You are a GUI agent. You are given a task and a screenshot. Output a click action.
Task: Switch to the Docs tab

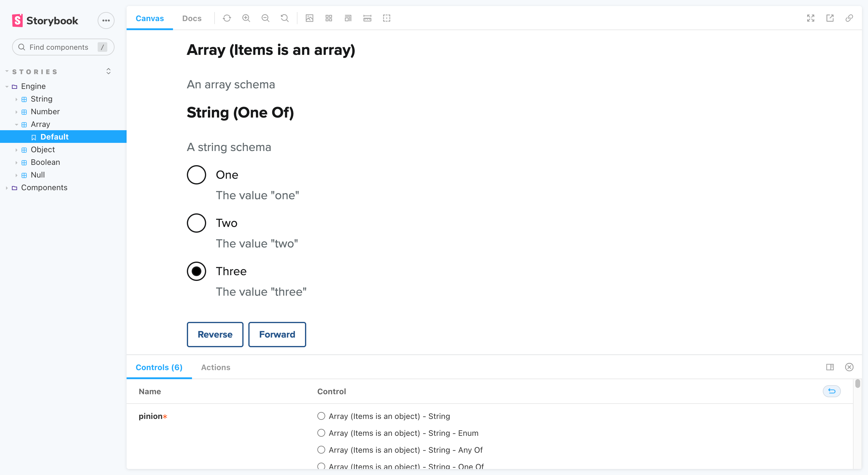192,18
